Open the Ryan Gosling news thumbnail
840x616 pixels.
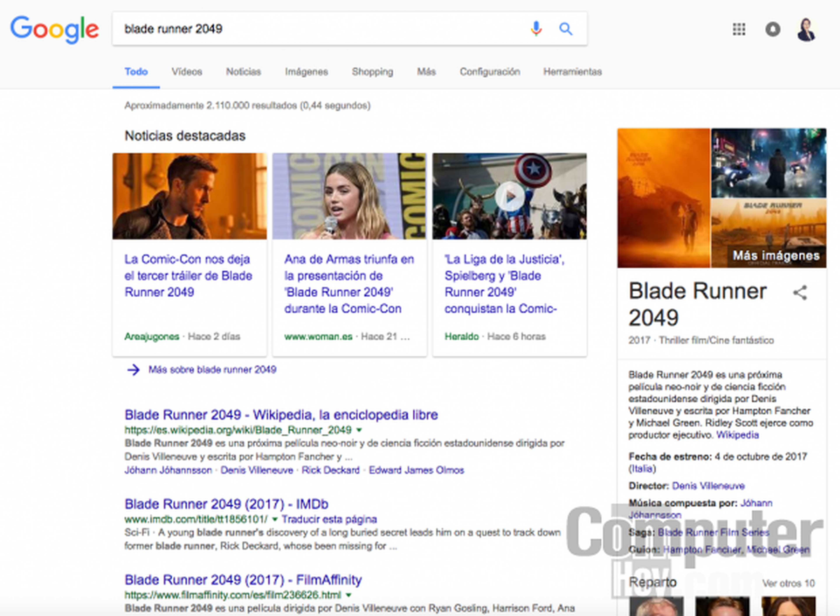[x=190, y=196]
